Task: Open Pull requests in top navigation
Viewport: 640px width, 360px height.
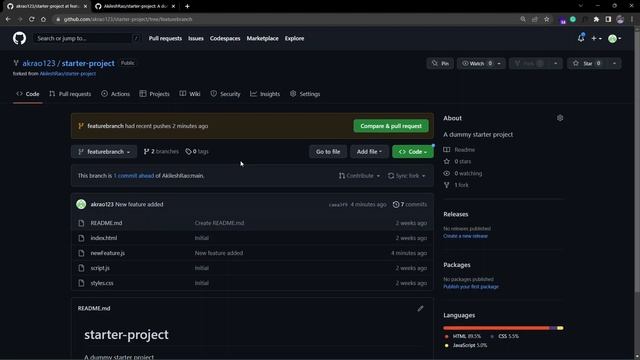Action: tap(165, 38)
